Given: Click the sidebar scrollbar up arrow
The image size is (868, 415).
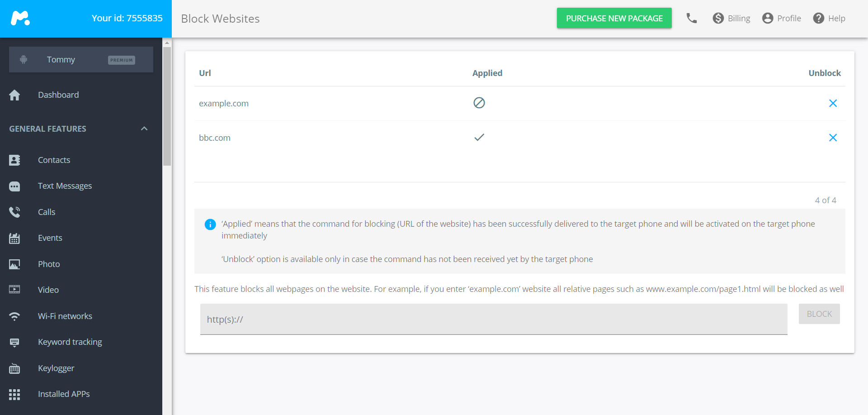Looking at the screenshot, I should 167,43.
